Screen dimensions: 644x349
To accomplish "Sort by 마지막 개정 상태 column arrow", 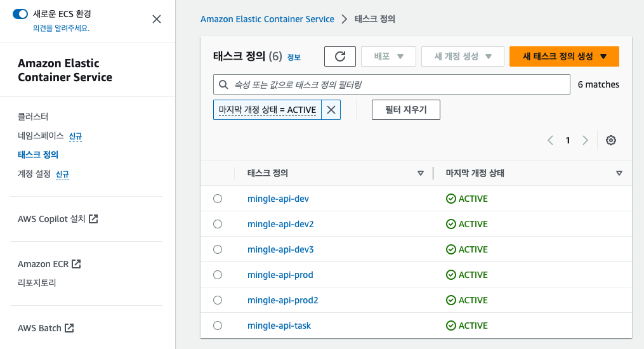I will [619, 173].
